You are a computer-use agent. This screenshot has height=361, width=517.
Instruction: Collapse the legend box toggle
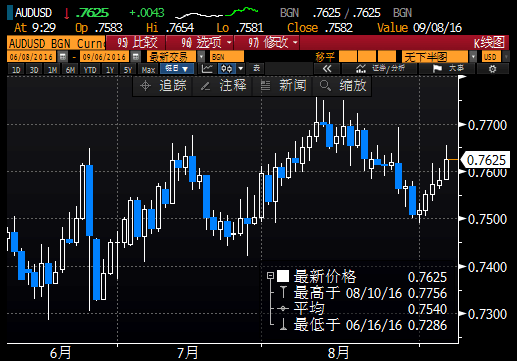[270, 276]
